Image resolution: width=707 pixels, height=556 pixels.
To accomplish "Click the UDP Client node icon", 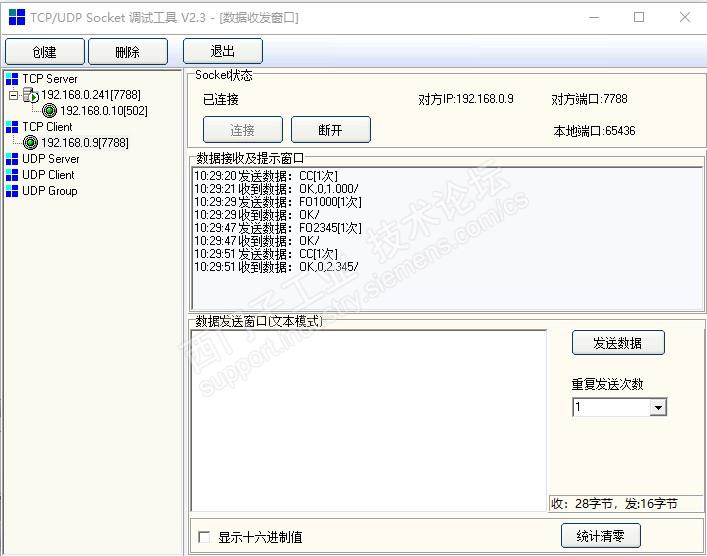I will [12, 175].
